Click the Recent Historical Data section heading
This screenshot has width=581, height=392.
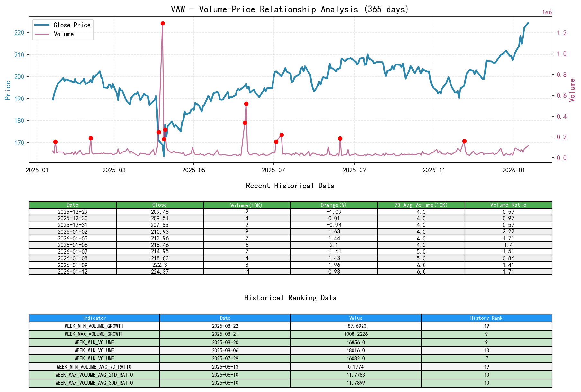tap(290, 186)
